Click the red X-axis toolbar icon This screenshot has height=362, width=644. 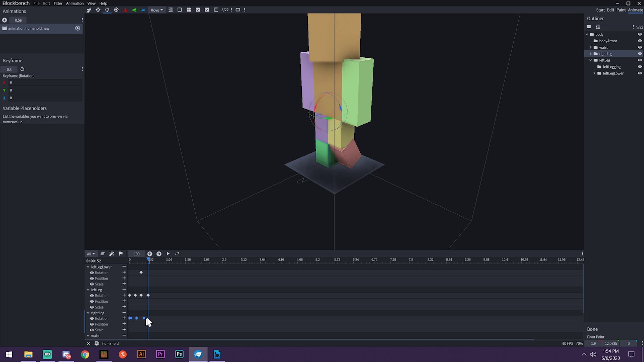[125, 10]
